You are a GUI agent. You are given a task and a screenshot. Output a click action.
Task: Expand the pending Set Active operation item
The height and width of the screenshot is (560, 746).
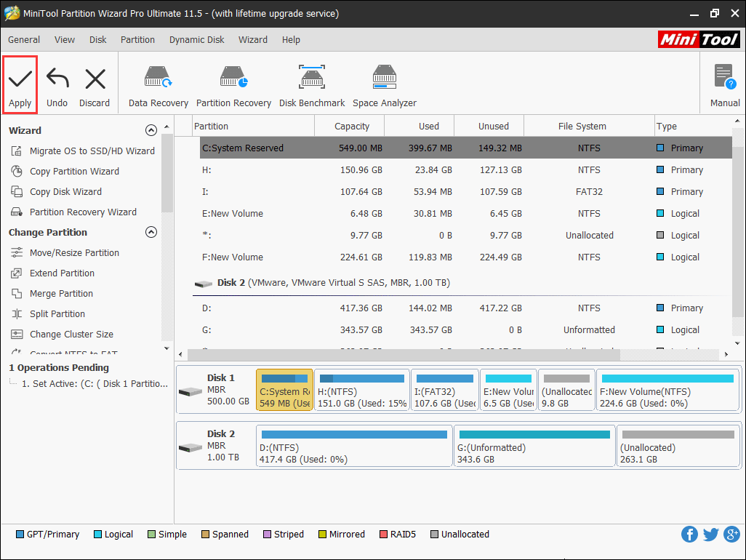(95, 384)
